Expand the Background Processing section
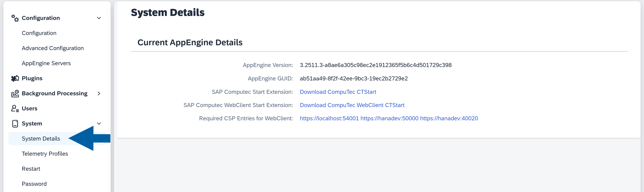 point(99,93)
